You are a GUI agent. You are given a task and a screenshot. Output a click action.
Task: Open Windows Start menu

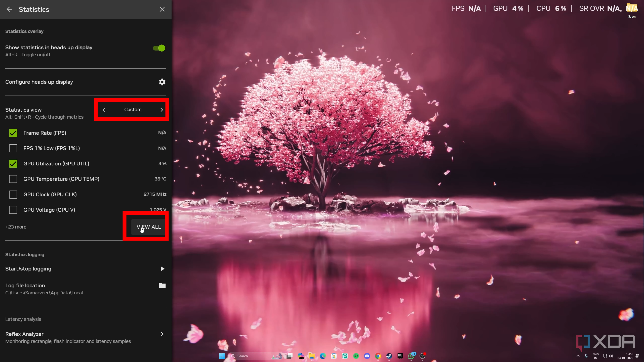tap(222, 356)
